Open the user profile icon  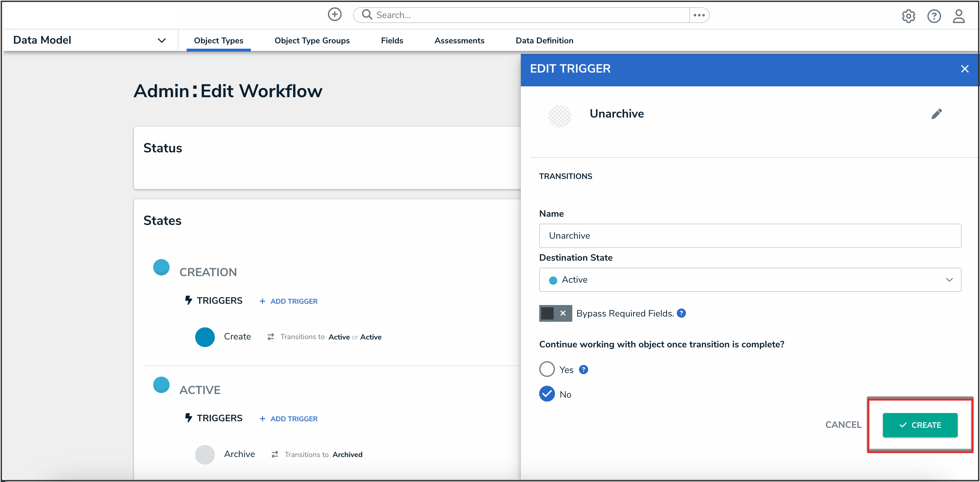pos(958,16)
